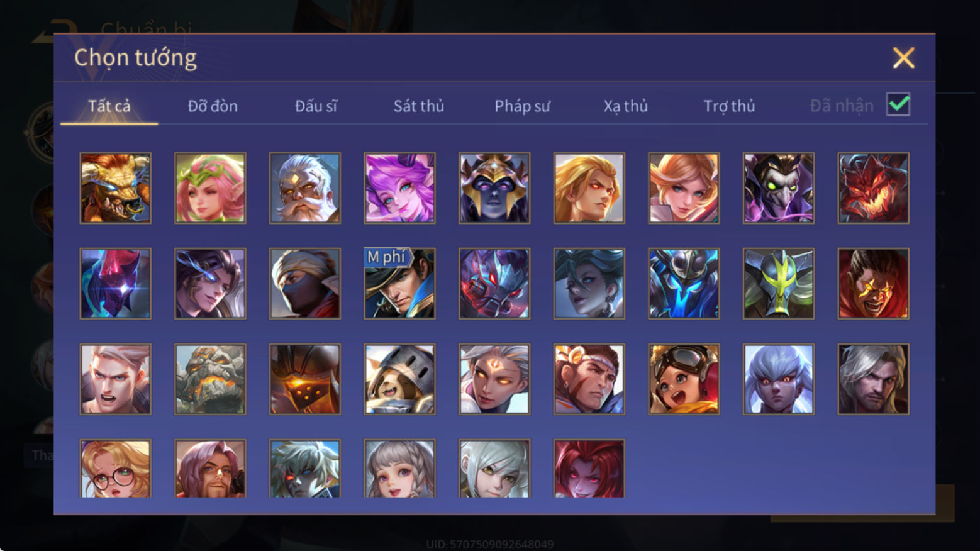
Task: Close the 'Chọn tướng' dialog
Action: tap(903, 58)
